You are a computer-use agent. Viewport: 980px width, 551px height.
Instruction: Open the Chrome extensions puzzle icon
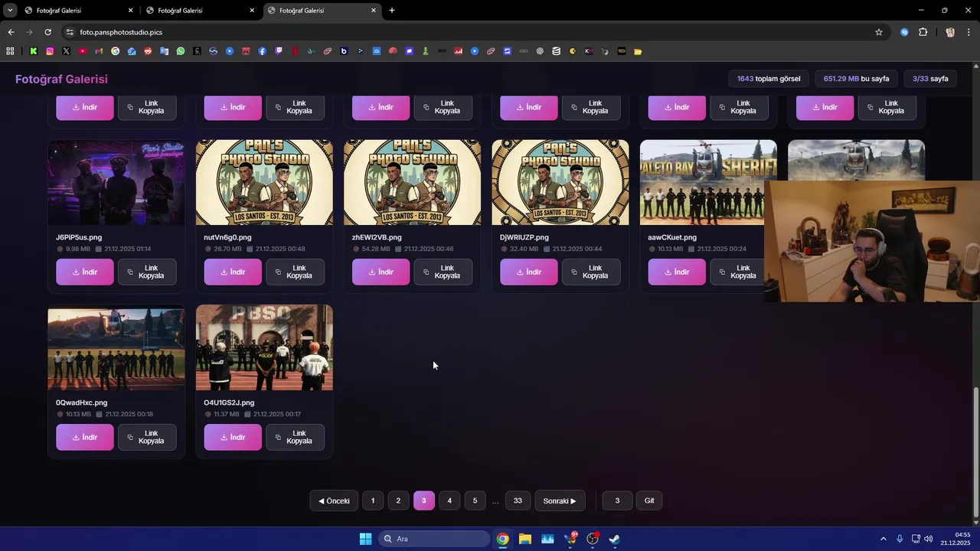923,32
